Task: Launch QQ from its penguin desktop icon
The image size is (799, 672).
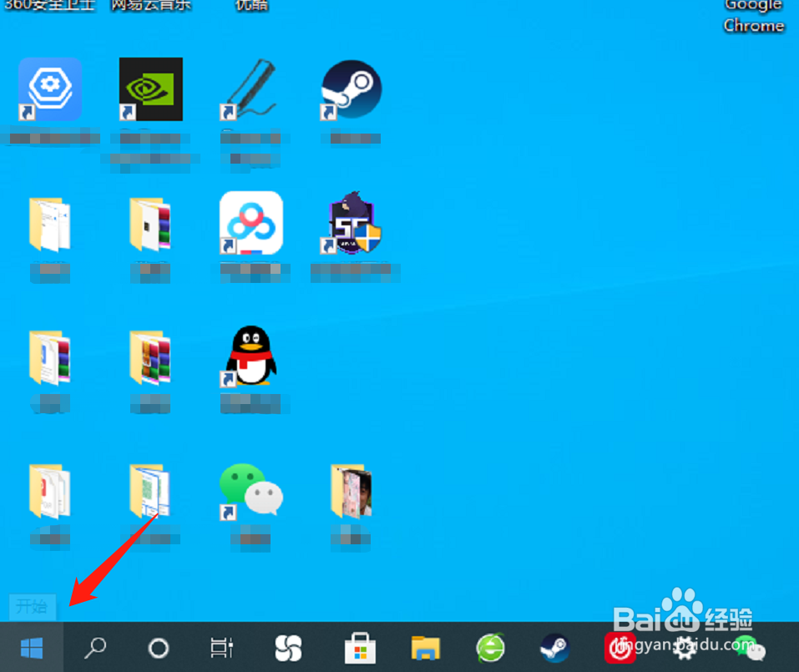Action: 249,356
